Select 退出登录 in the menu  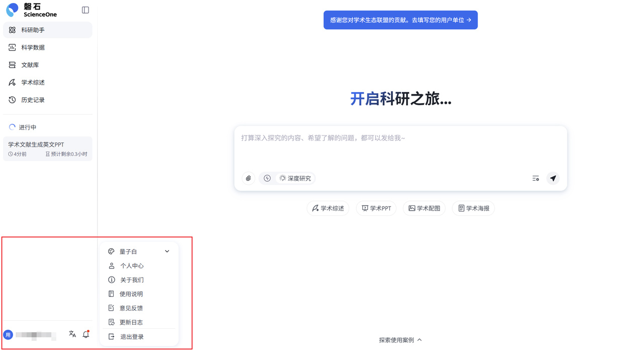(131, 336)
